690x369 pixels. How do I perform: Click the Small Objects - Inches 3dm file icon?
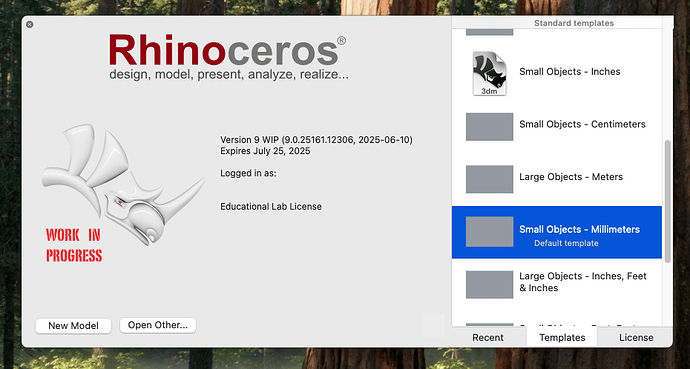pos(489,73)
